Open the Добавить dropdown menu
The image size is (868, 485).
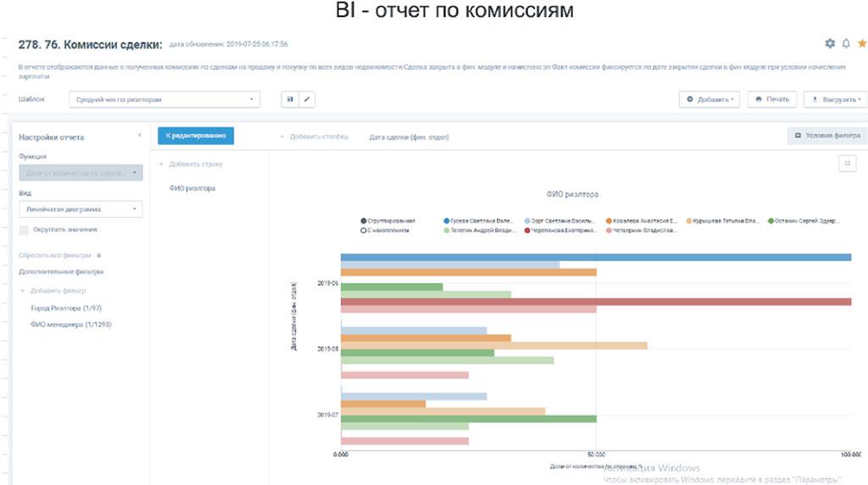pyautogui.click(x=710, y=99)
